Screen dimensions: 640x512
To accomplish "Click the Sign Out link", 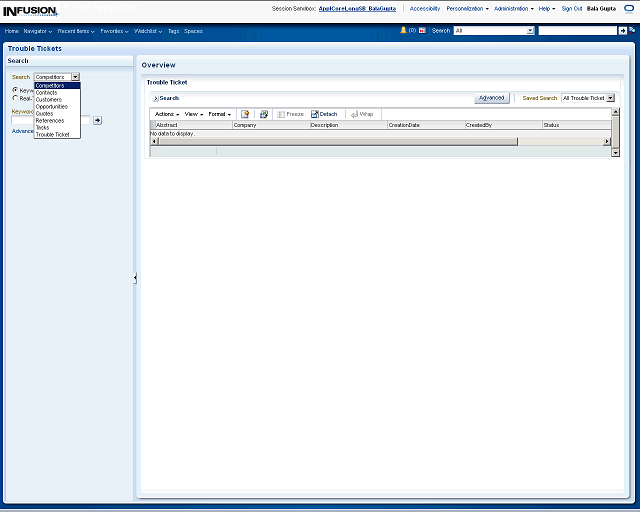I will (572, 9).
